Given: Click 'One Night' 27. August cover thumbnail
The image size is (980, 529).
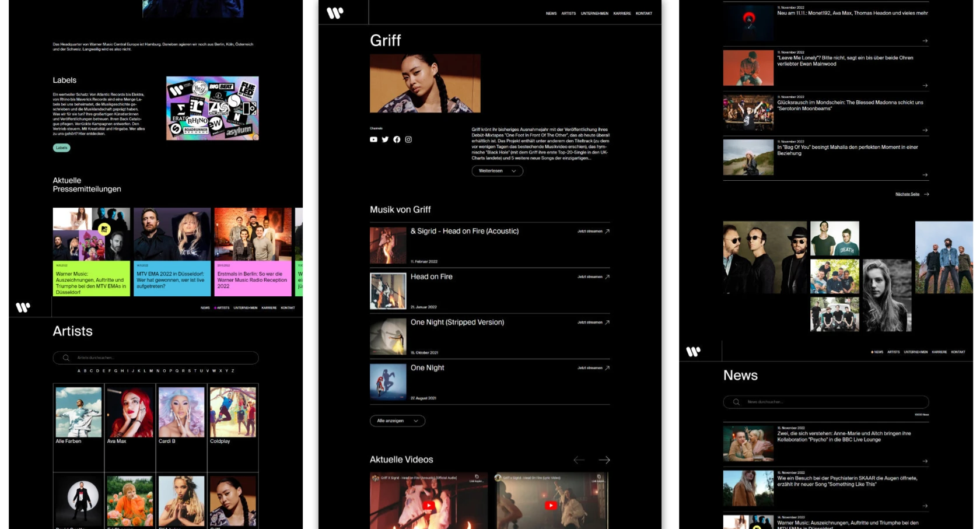Looking at the screenshot, I should click(388, 382).
